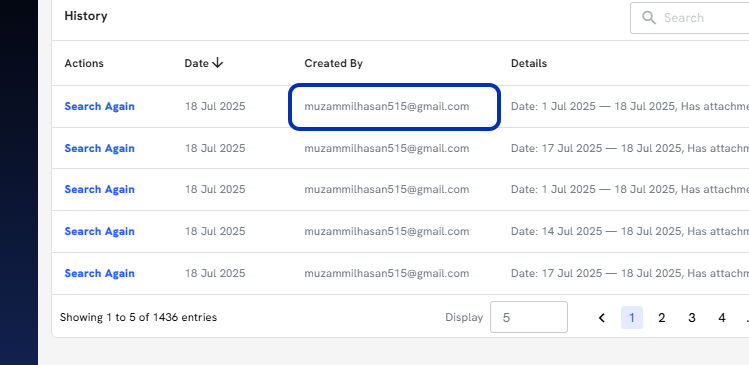Go to page 4 of history
This screenshot has height=365, width=749.
click(722, 318)
